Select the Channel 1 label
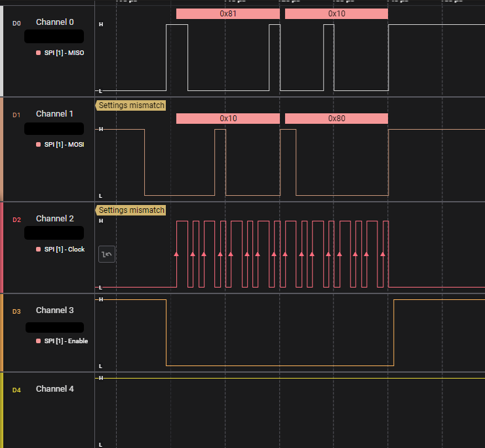Viewport: 485px width, 448px height. (x=54, y=114)
